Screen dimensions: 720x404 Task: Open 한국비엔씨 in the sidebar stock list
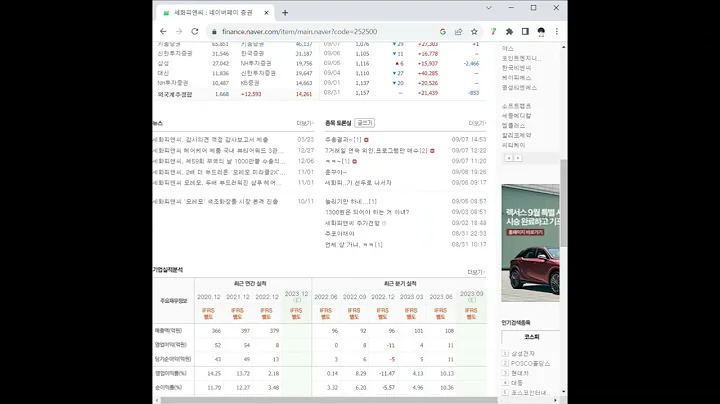pos(516,68)
